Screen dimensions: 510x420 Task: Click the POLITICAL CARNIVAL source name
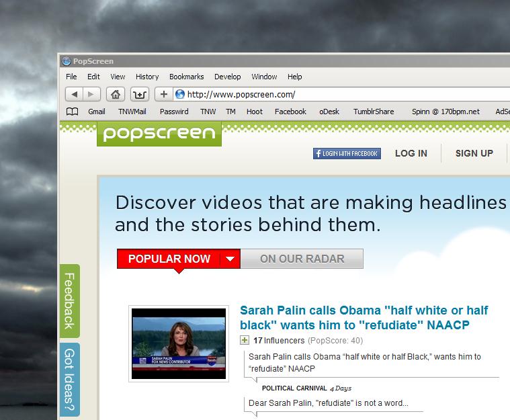click(294, 388)
